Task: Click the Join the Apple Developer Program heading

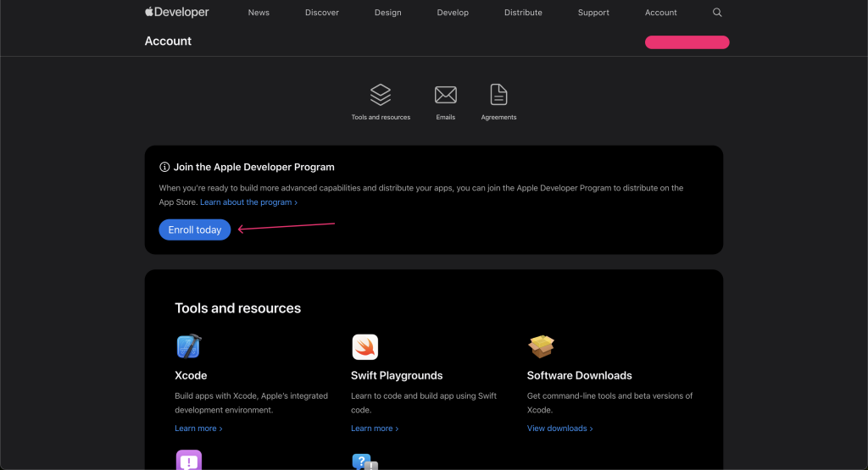Action: click(x=253, y=167)
